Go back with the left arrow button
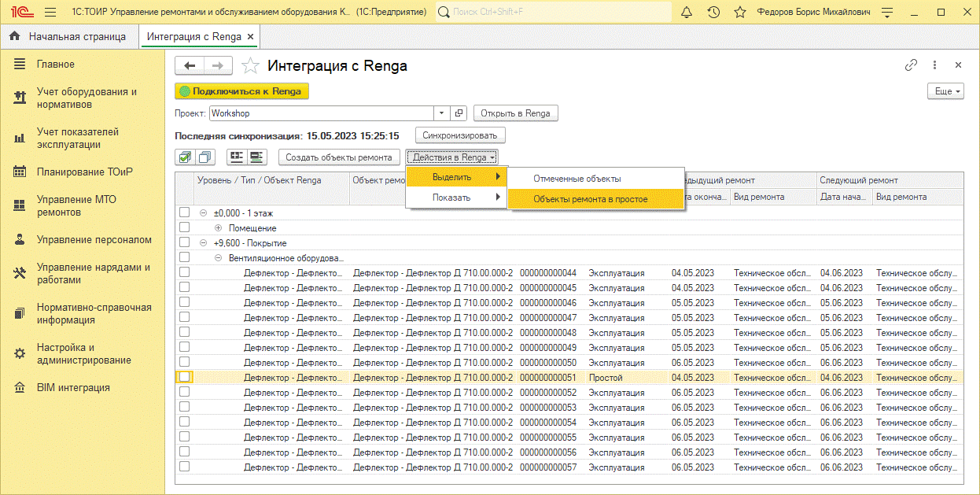The height and width of the screenshot is (495, 980). pos(190,66)
